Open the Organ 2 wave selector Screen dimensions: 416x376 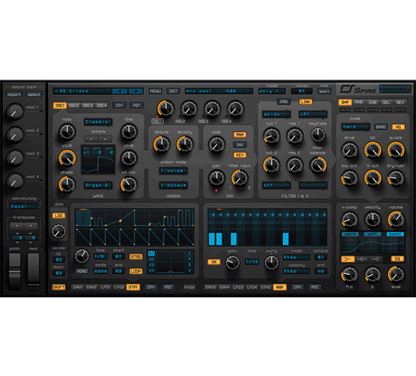(x=98, y=185)
